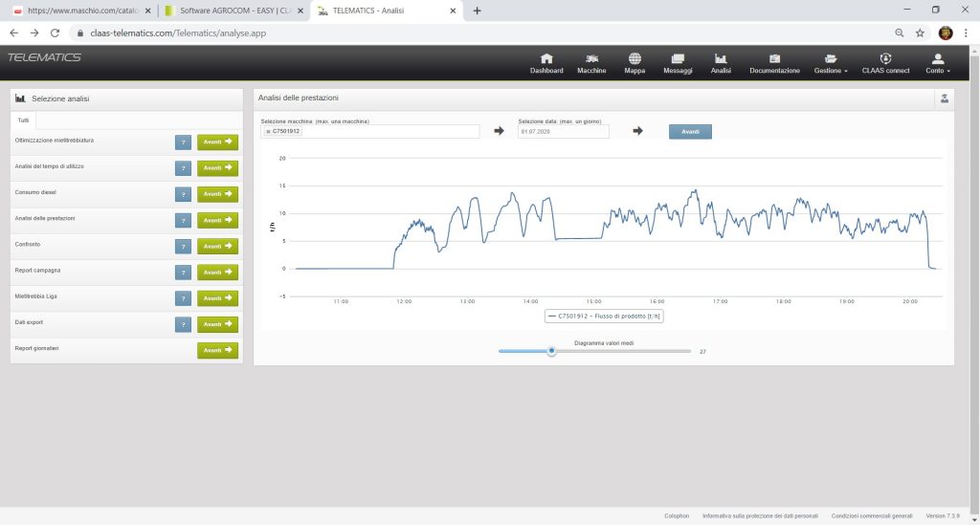Viewport: 980px width, 525px height.
Task: Click Avanti for Dati export
Action: click(x=217, y=324)
